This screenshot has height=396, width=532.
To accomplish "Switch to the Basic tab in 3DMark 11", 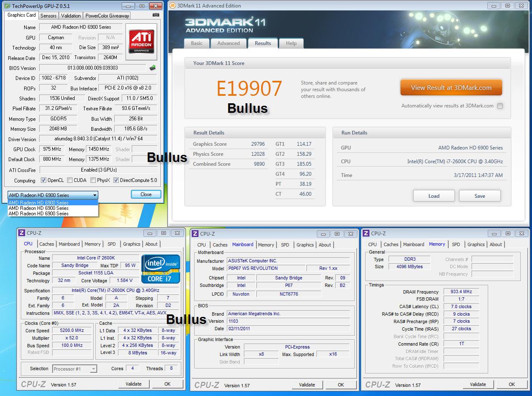I will click(197, 43).
